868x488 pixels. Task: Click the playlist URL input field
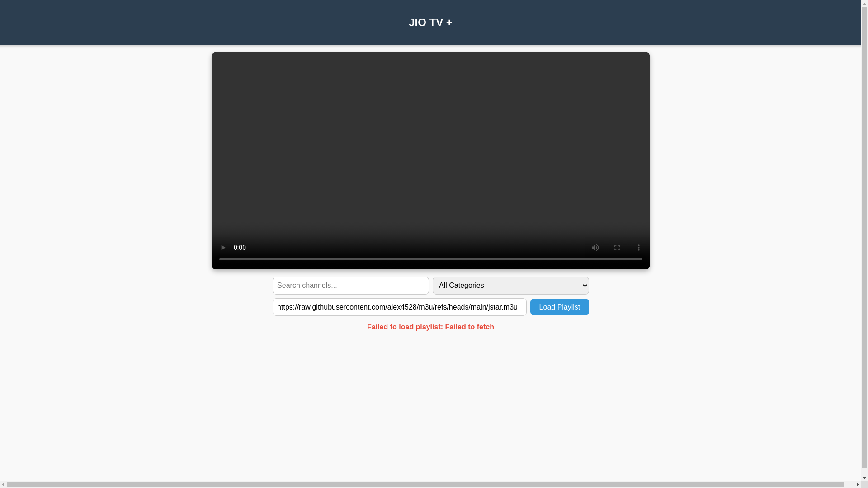(x=400, y=307)
